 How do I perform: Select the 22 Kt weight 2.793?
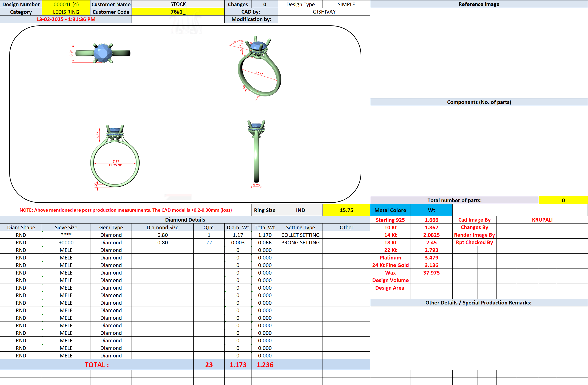pos(431,250)
